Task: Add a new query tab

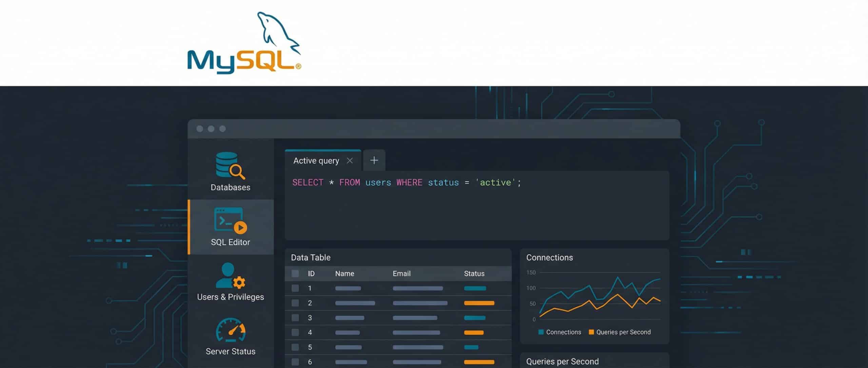Action: pos(374,160)
